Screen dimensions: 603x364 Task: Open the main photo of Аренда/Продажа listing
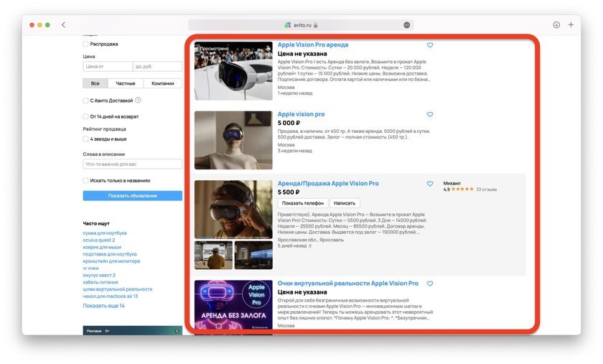point(233,210)
